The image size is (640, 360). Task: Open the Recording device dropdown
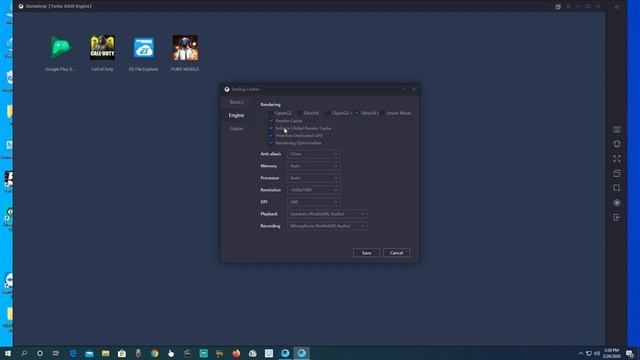click(327, 226)
